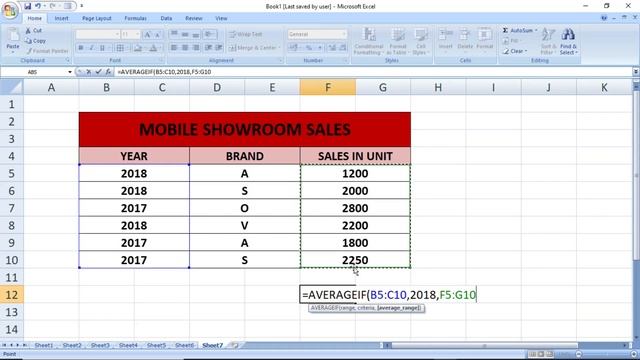
Task: Click average_range in the function tooltip
Action: pyautogui.click(x=399, y=308)
